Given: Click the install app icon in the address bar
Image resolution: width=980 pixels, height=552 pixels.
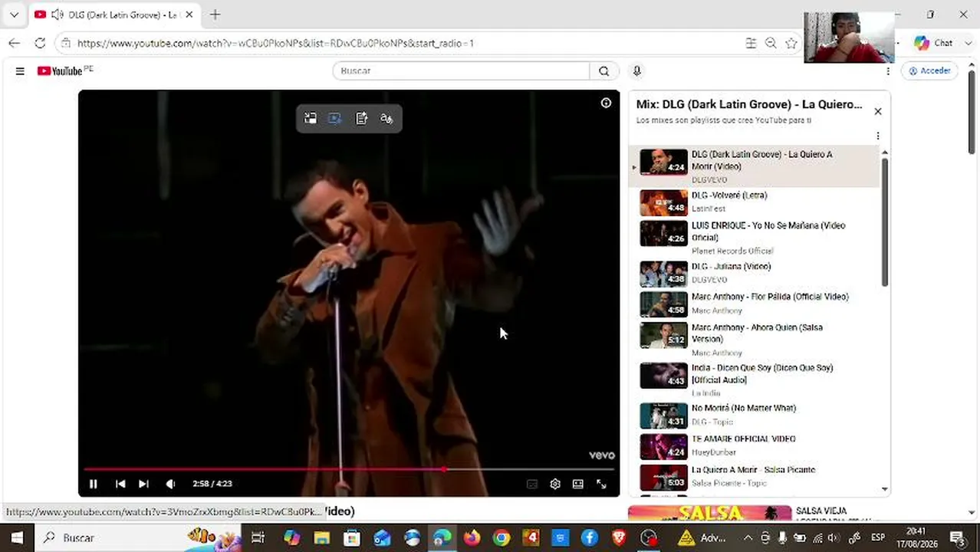Looking at the screenshot, I should [x=751, y=43].
